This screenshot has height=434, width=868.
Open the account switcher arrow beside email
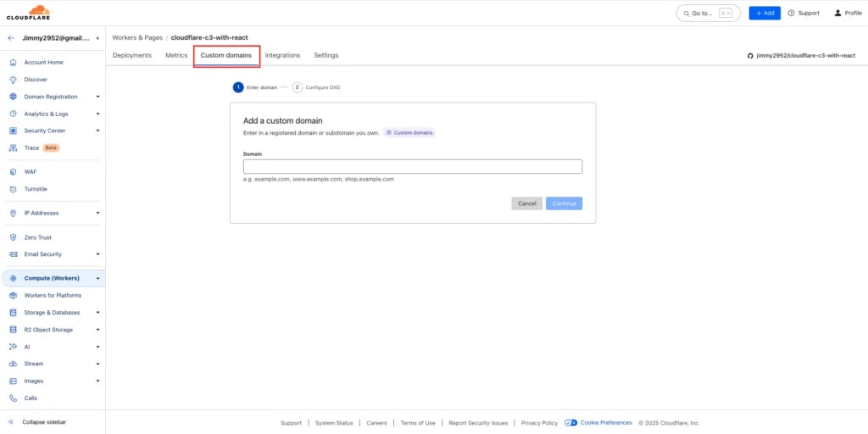point(98,38)
